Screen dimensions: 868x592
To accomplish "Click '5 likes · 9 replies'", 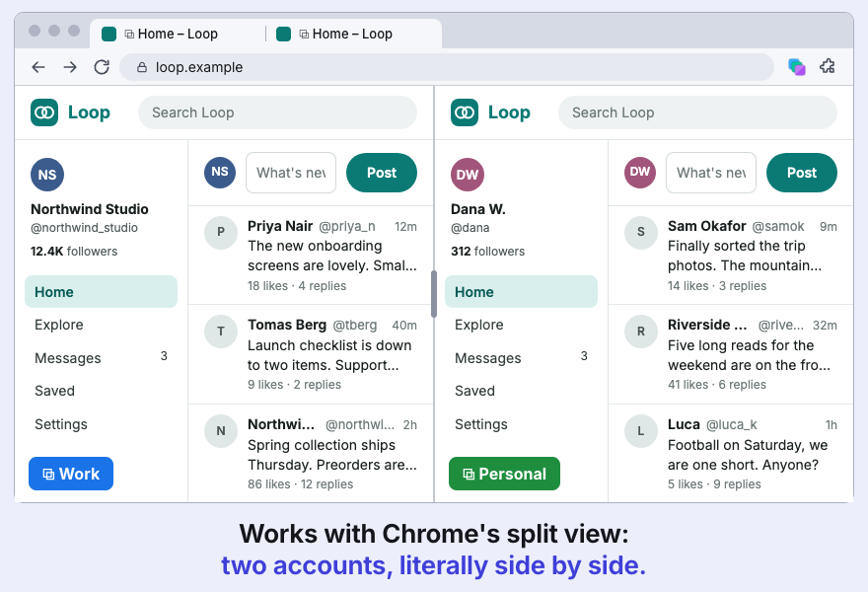I will pos(714,484).
